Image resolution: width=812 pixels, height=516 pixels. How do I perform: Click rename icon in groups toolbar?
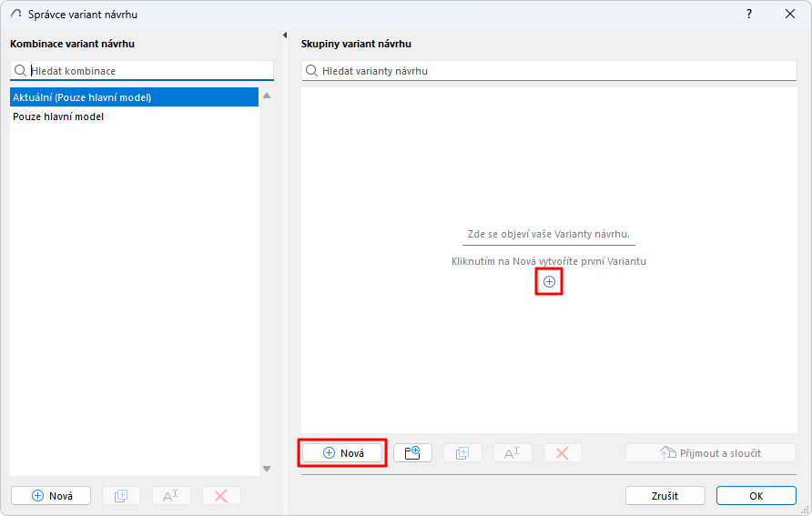[x=513, y=453]
